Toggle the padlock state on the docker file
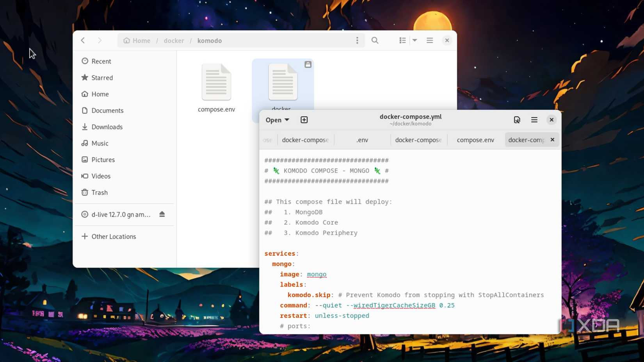 [308, 64]
